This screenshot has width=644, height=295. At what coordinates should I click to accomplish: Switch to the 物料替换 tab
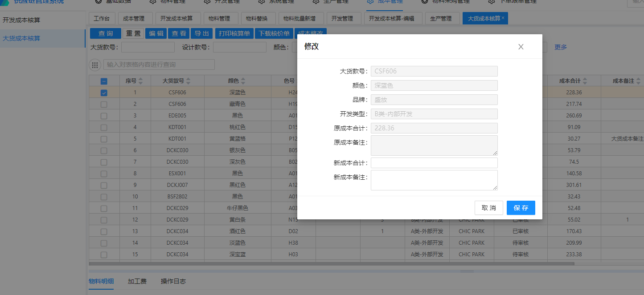pos(257,18)
